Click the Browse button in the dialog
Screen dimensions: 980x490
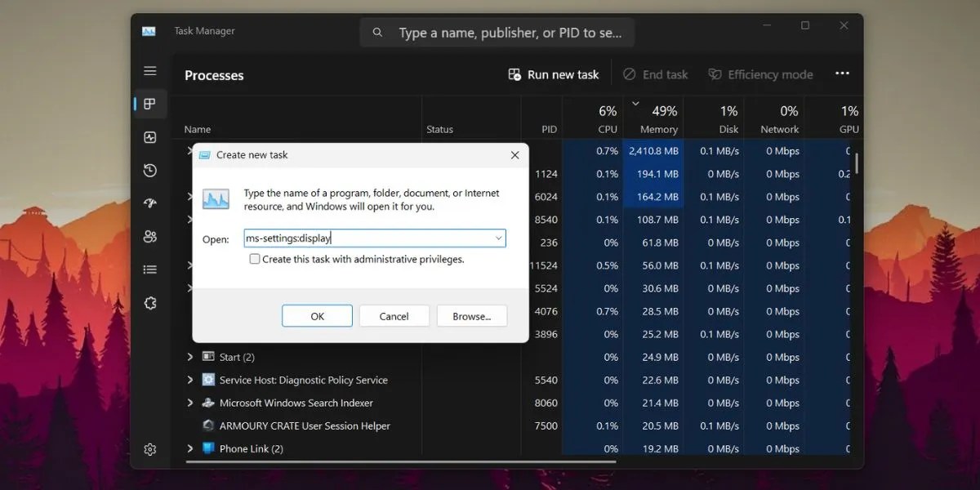pos(471,316)
